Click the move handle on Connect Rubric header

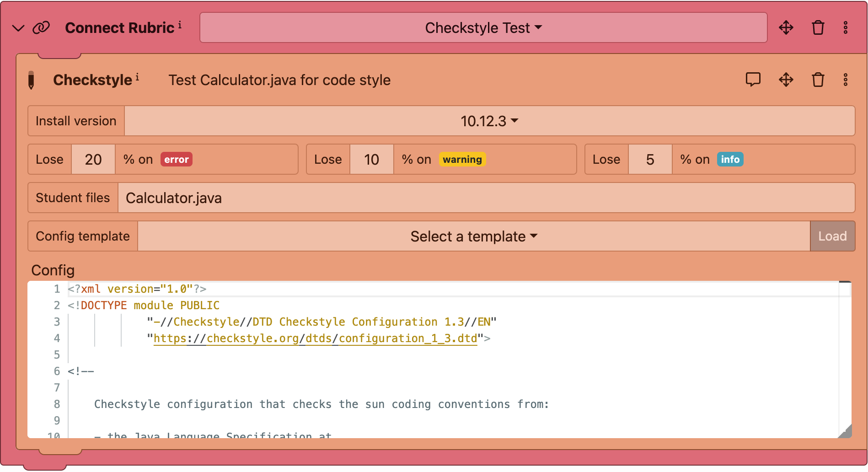(786, 28)
